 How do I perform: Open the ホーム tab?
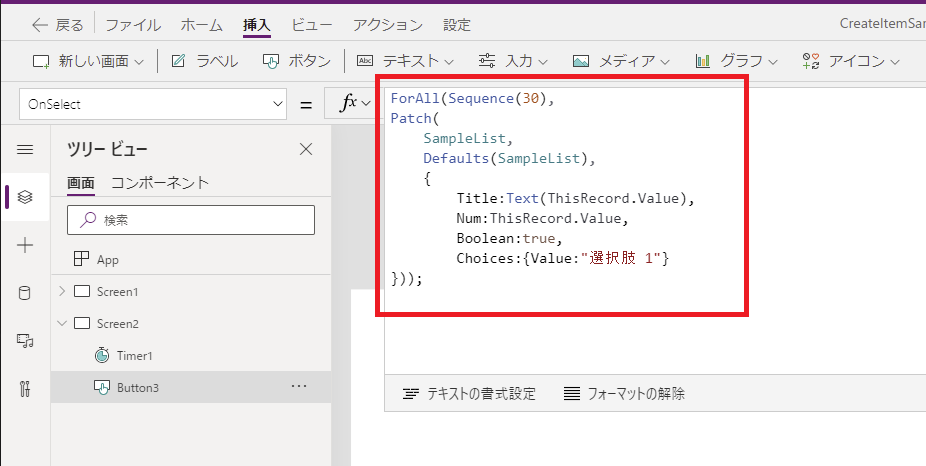coord(201,25)
